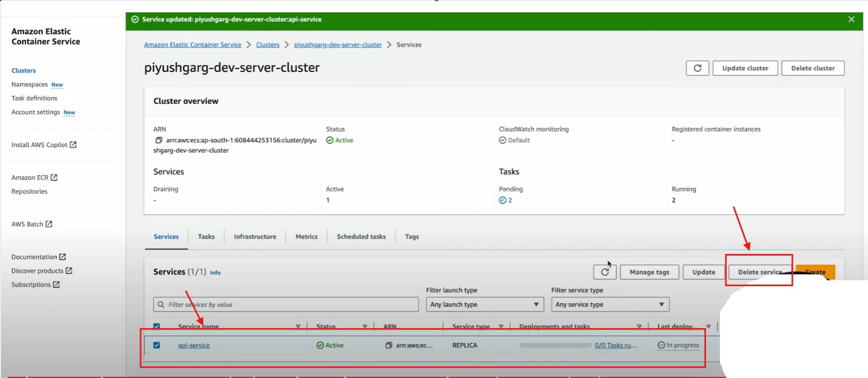Open the Filter launch type dropdown
Viewport: 868px width, 378px height.
(484, 304)
